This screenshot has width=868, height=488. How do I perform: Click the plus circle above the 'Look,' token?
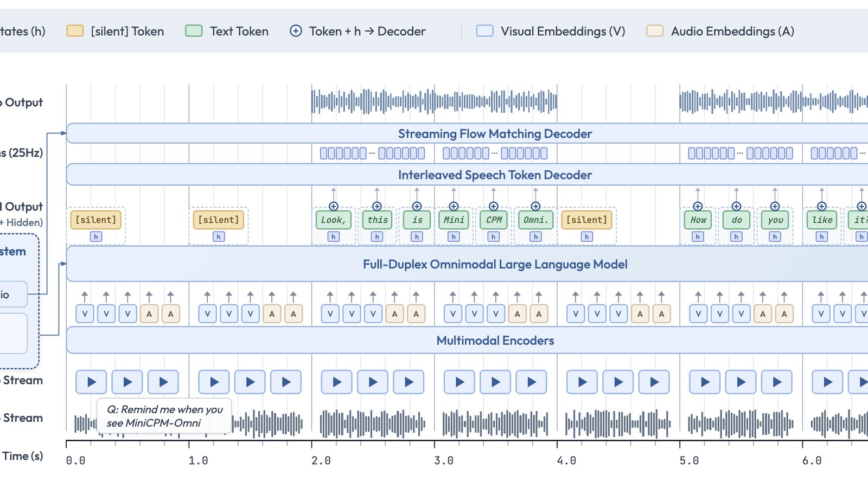click(334, 206)
